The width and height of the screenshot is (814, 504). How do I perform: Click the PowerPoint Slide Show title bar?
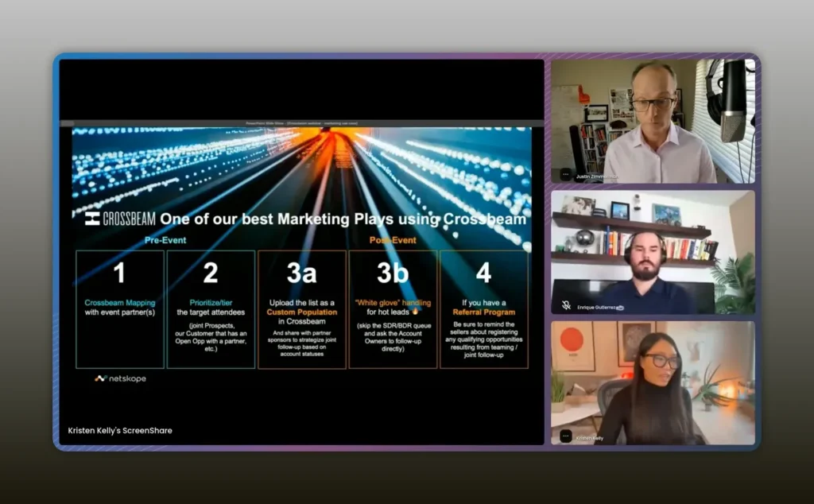pyautogui.click(x=302, y=123)
